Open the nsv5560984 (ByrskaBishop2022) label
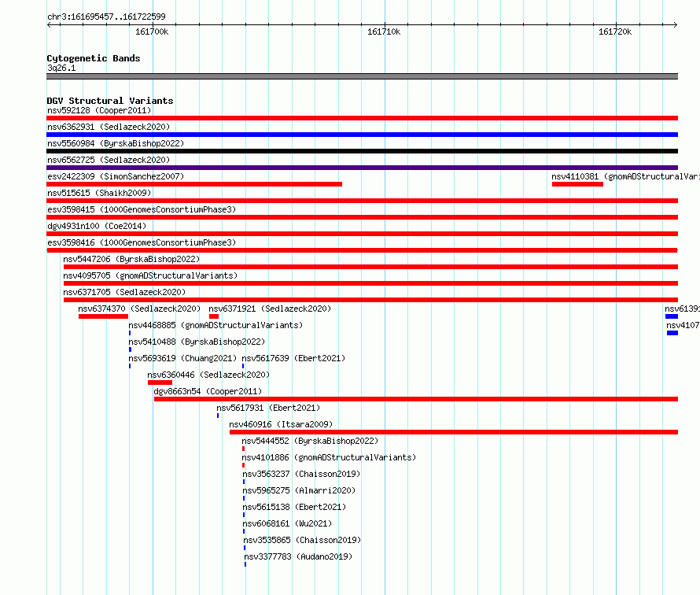The image size is (700, 595). click(116, 143)
